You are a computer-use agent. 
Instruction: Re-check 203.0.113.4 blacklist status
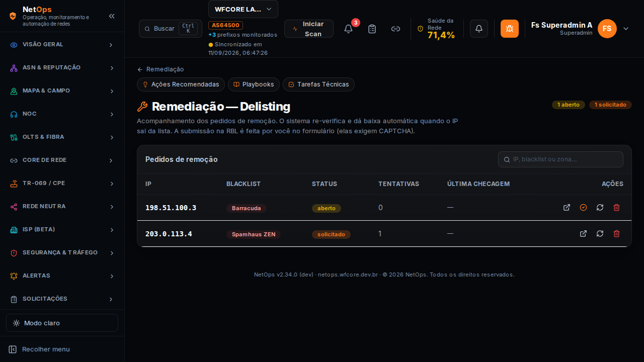(600, 233)
